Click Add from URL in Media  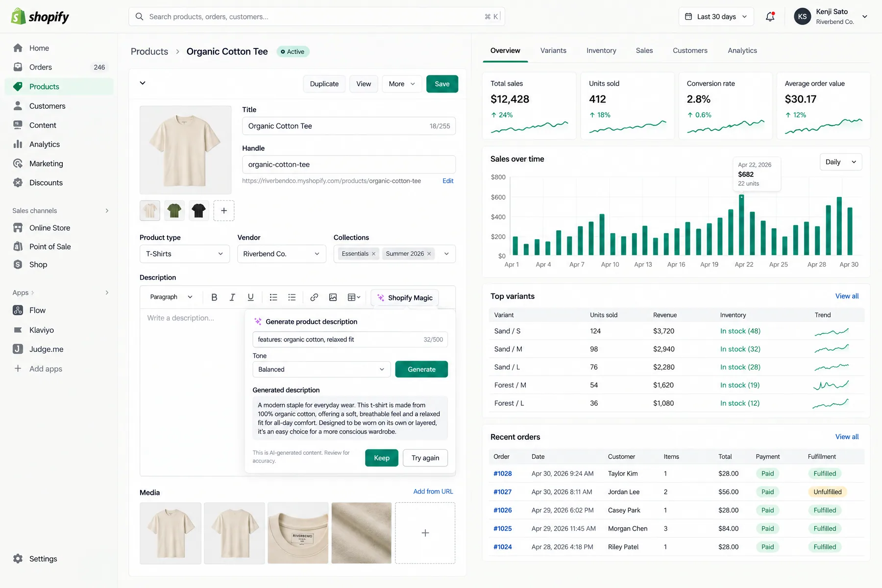click(433, 491)
